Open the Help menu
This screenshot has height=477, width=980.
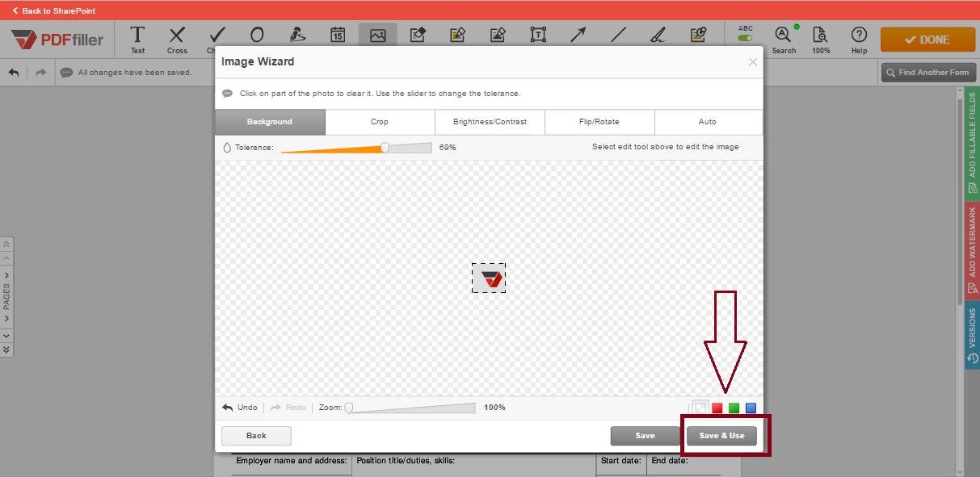coord(859,40)
